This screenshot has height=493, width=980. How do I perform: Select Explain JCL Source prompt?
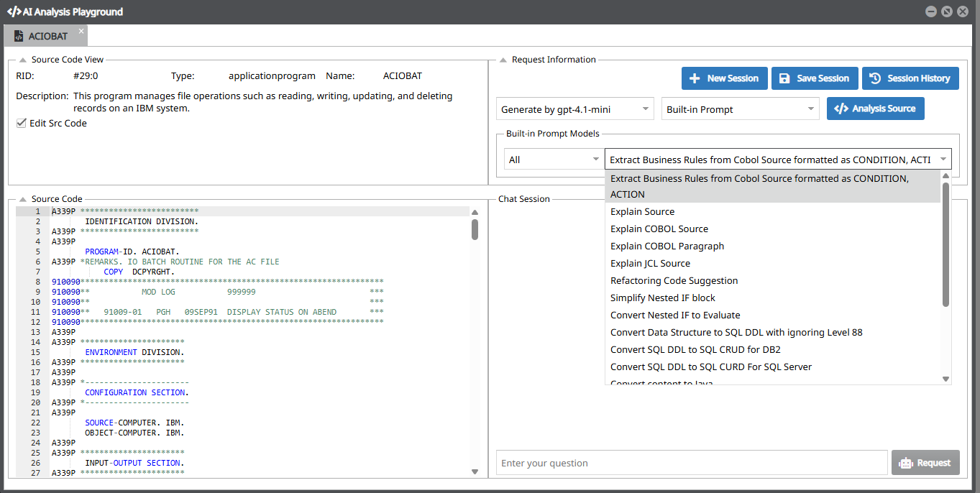click(x=650, y=263)
